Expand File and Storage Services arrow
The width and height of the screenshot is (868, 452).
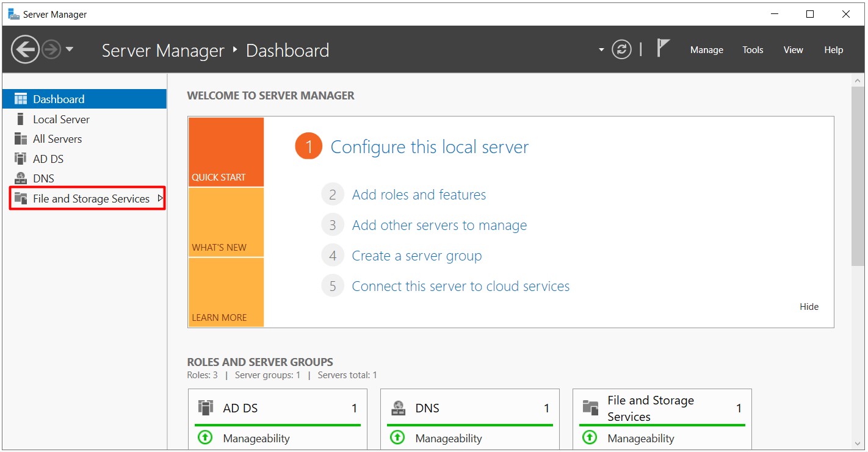[160, 198]
